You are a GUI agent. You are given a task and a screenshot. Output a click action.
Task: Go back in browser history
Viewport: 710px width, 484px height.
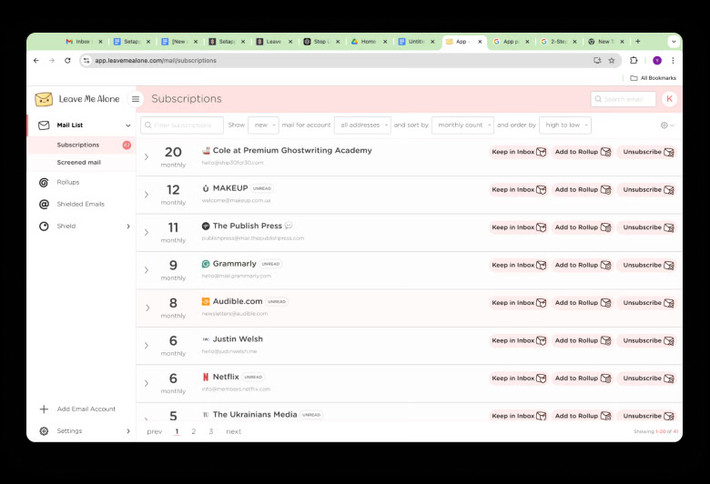36,60
